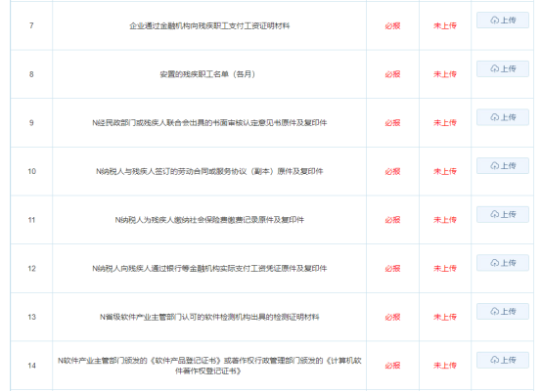Upload wage payment voucher for row 12

pos(503,263)
